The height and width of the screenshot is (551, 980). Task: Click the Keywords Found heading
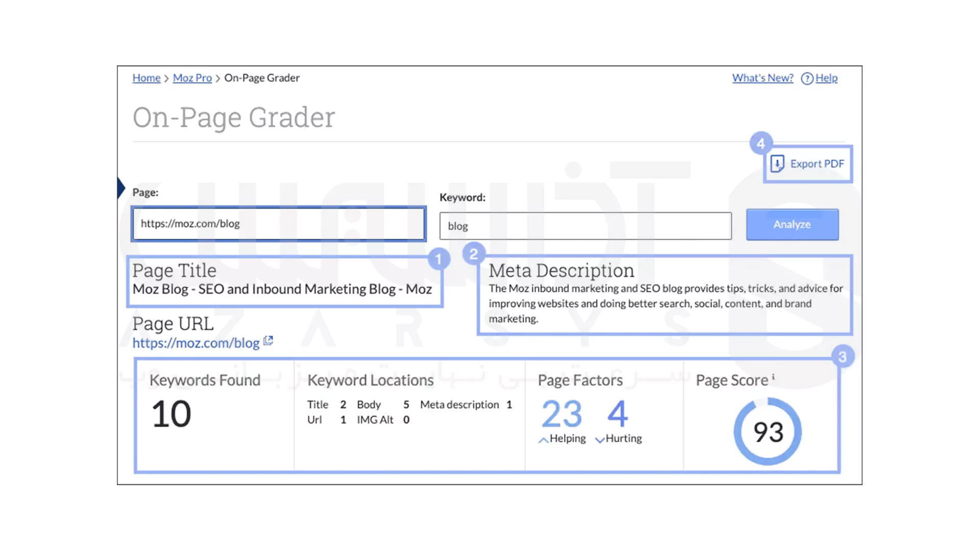click(x=205, y=380)
